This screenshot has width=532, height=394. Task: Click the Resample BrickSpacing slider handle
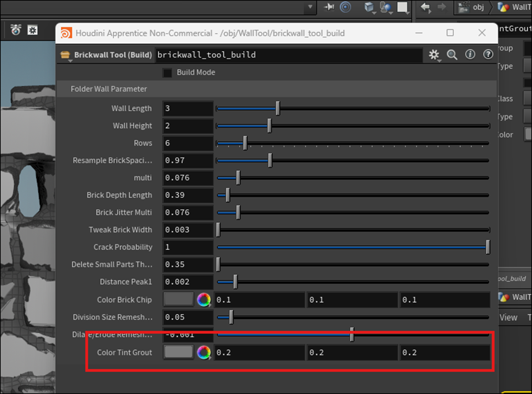pos(270,160)
